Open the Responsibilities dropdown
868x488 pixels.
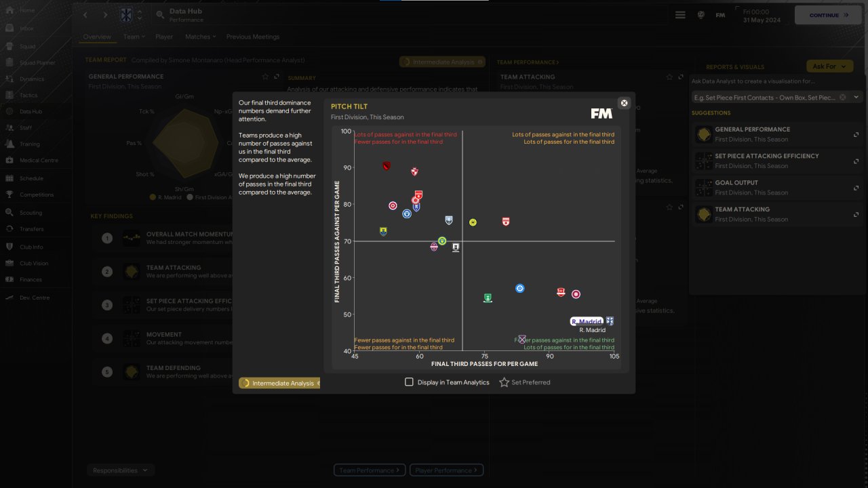click(x=121, y=470)
